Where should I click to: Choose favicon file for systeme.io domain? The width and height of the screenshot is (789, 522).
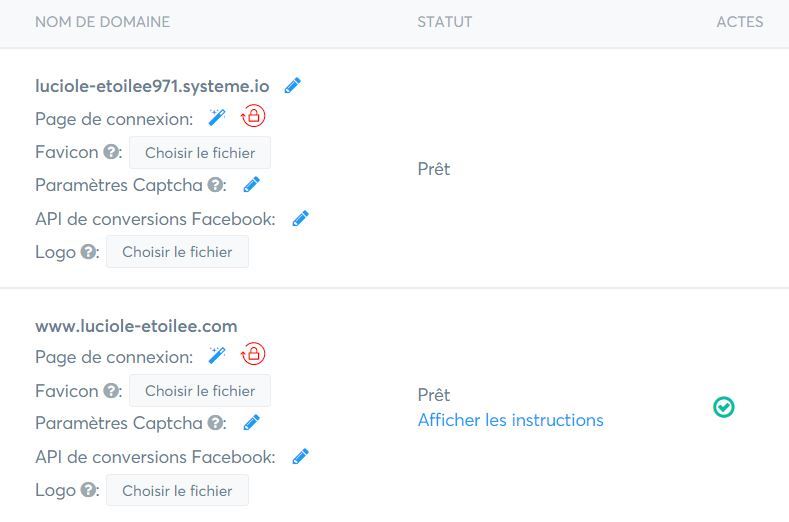click(x=200, y=153)
